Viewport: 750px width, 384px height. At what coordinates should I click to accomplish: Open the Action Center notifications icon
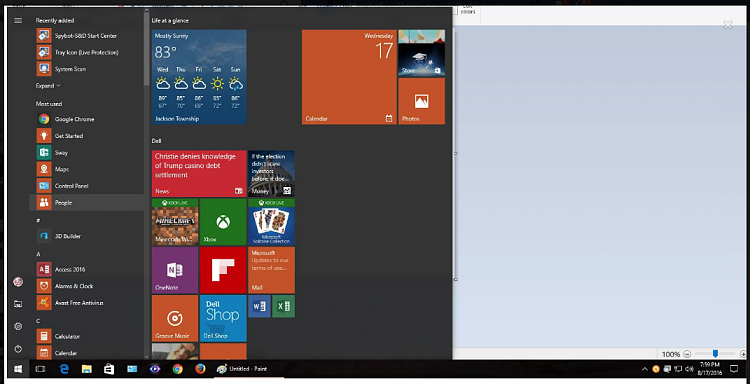click(734, 369)
